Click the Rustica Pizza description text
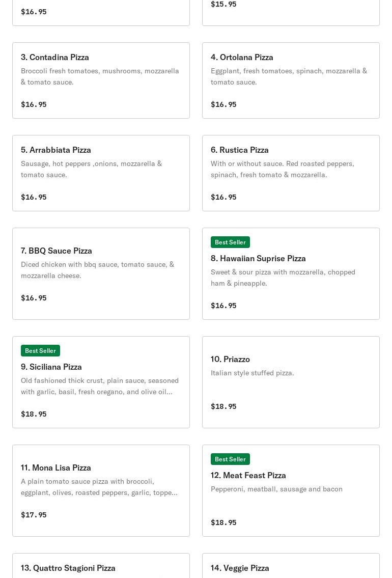Image resolution: width=392 pixels, height=578 pixels. [283, 169]
